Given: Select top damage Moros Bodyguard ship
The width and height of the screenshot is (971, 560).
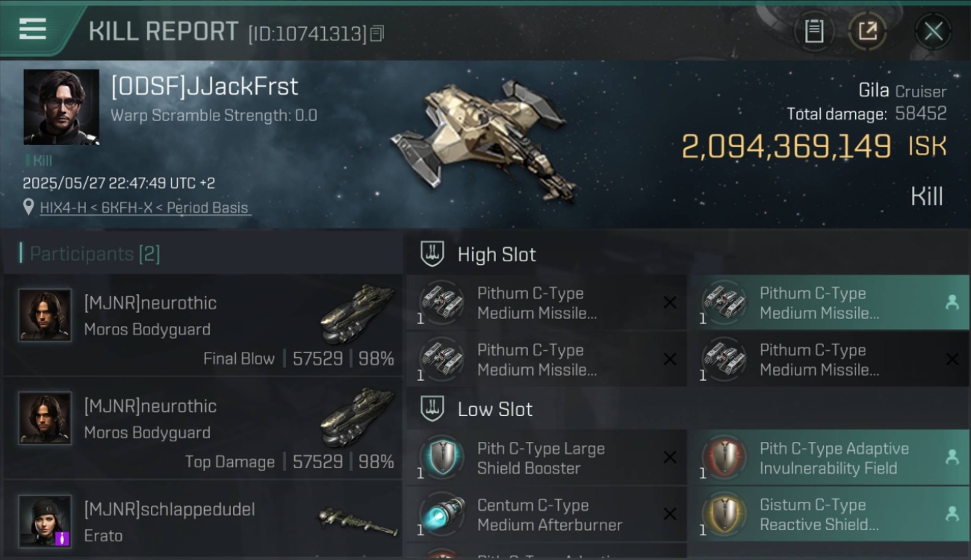Looking at the screenshot, I should coord(358,417).
